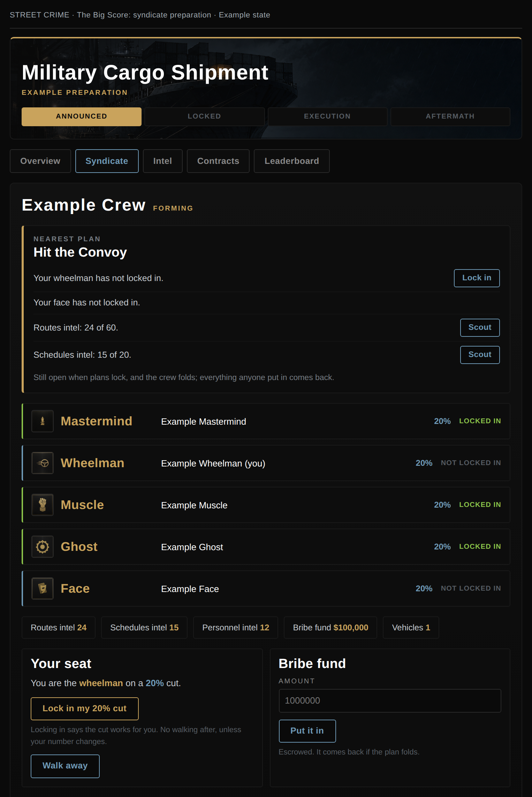Viewport: 532px width, 797px height.
Task: Click the Military Cargo Shipment heading
Action: [145, 73]
